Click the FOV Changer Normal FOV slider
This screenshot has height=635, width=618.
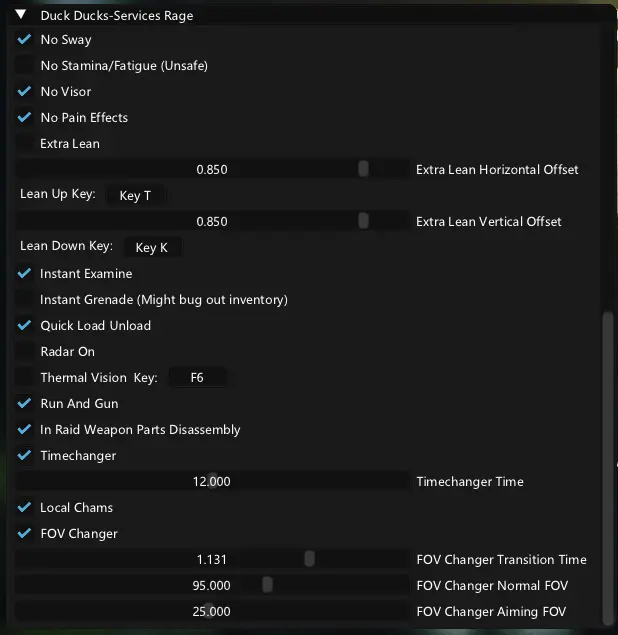(212, 586)
